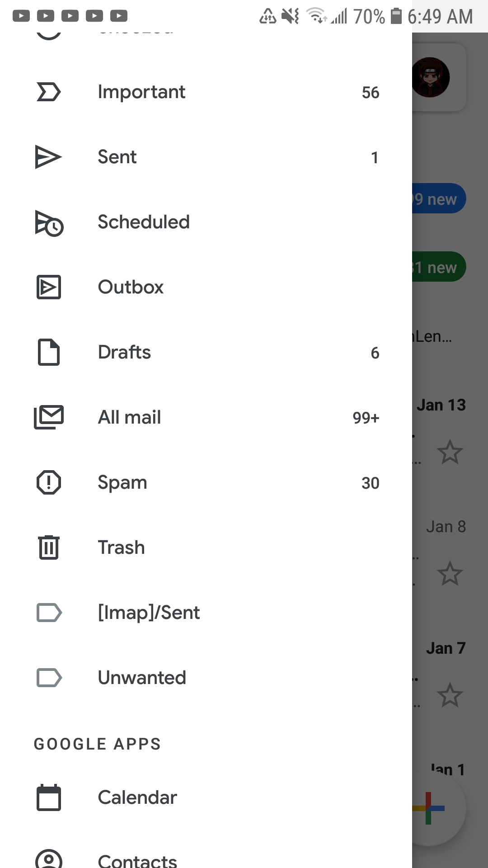The width and height of the screenshot is (488, 868).
Task: Tap the Spam warning icon
Action: 48,482
